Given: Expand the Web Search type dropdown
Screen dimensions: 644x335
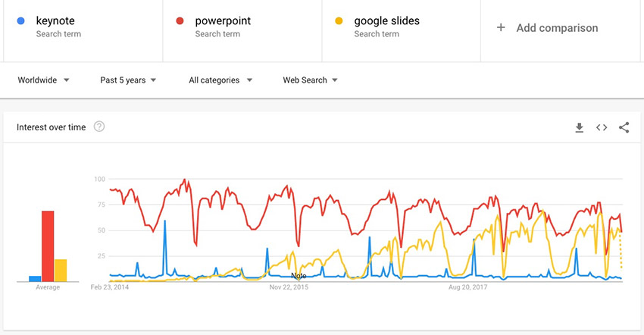Looking at the screenshot, I should (310, 80).
